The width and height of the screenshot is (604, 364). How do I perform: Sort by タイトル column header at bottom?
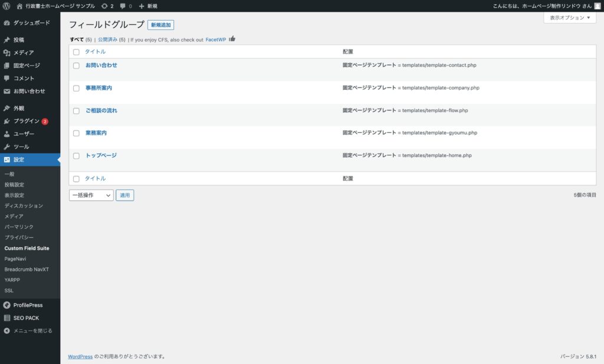95,179
